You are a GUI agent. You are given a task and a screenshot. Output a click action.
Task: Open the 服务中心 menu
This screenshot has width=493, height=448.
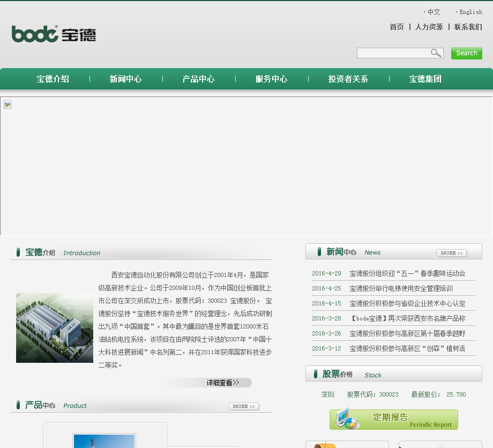point(271,79)
